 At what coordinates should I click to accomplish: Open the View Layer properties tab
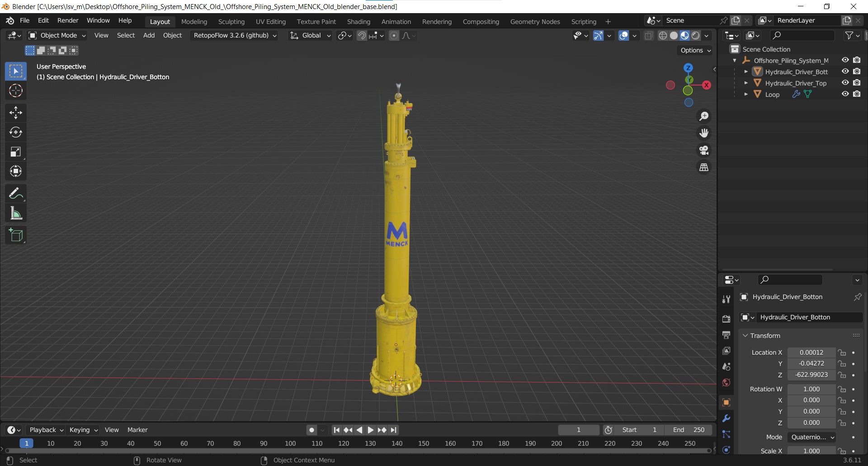(x=726, y=351)
